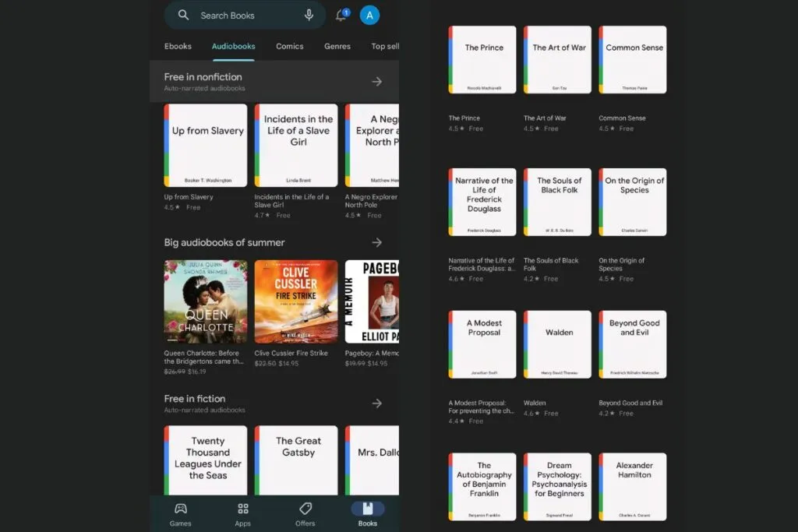
Task: Click Free in fiction heading
Action: (194, 399)
